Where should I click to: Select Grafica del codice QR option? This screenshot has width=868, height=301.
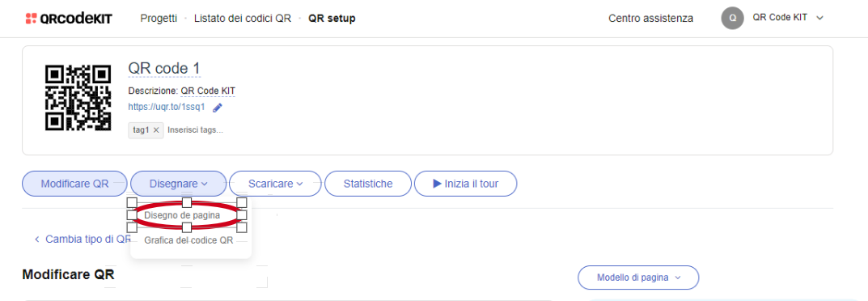[188, 240]
